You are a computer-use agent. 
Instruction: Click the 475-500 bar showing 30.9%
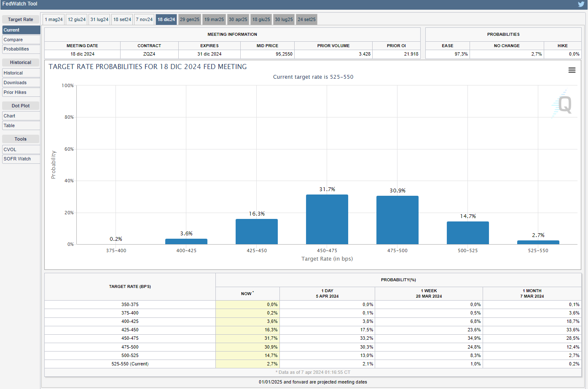397,220
